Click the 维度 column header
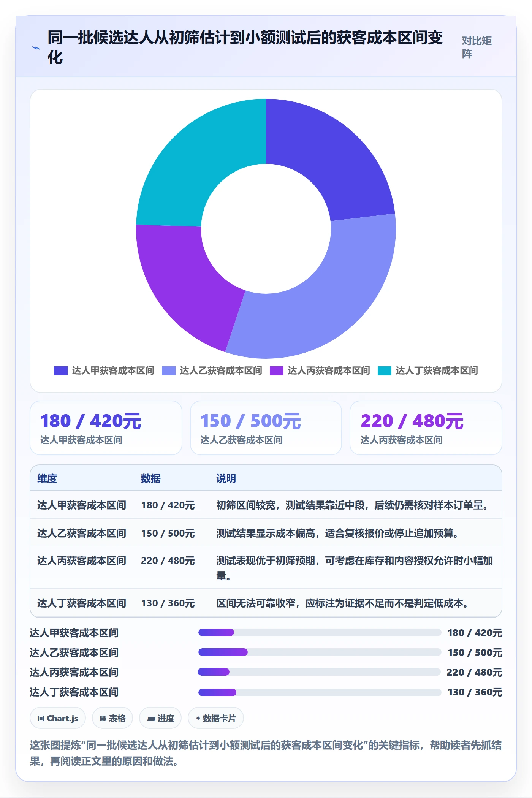The image size is (532, 798). pos(47,478)
